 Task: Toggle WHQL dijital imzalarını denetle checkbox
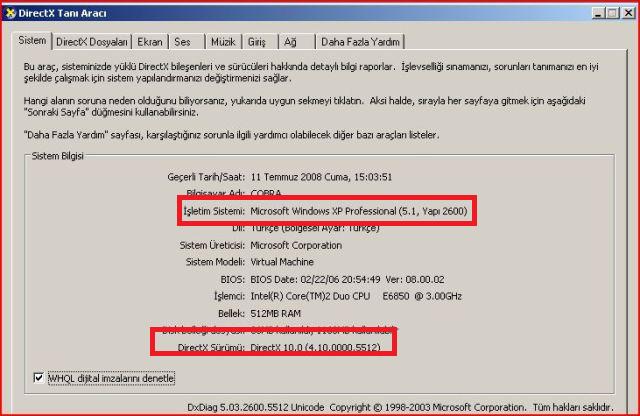click(x=39, y=378)
